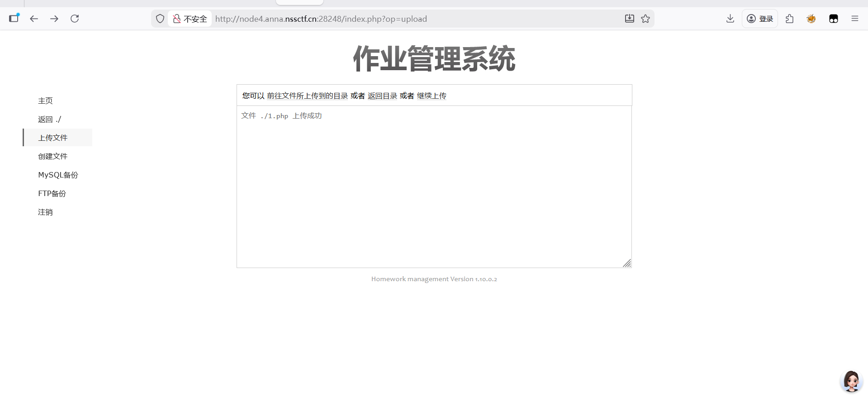The image size is (868, 417).
Task: Open the 前往文件所上传到的目录 link
Action: click(307, 96)
